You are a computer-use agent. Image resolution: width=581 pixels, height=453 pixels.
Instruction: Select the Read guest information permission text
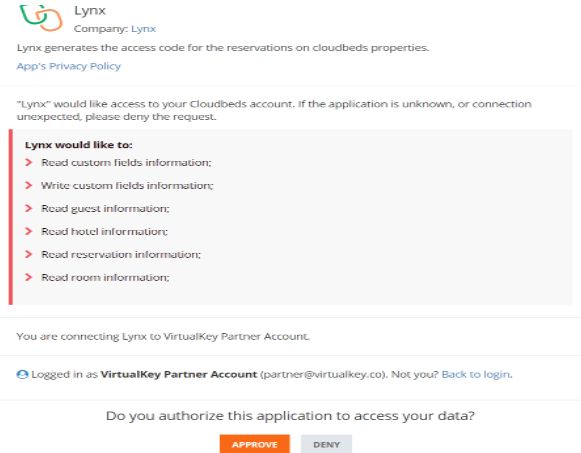(x=105, y=209)
